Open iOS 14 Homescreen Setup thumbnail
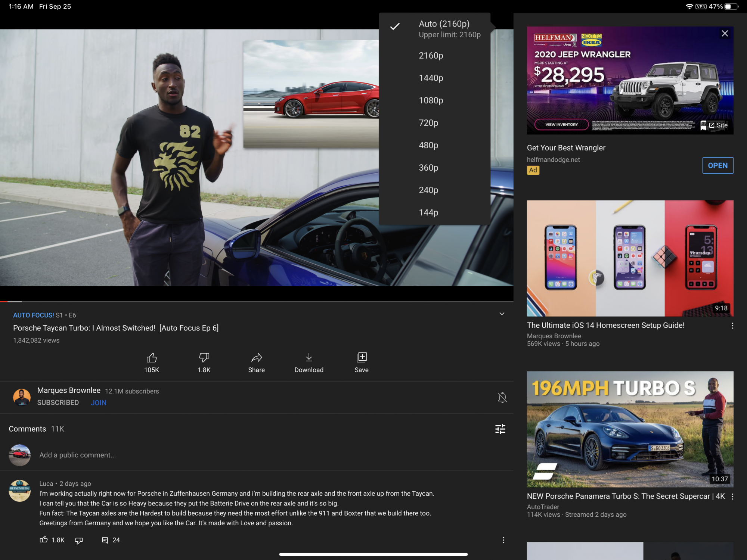The image size is (747, 560). (x=630, y=258)
